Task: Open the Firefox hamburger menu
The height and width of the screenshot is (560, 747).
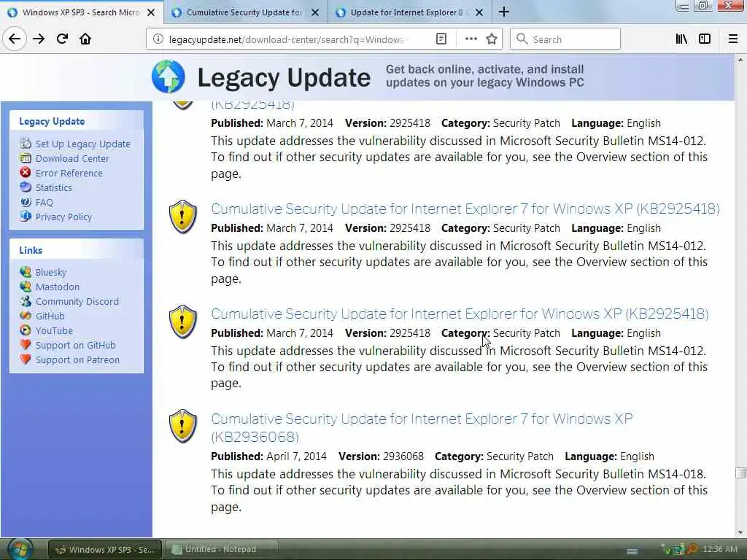Action: 732,39
